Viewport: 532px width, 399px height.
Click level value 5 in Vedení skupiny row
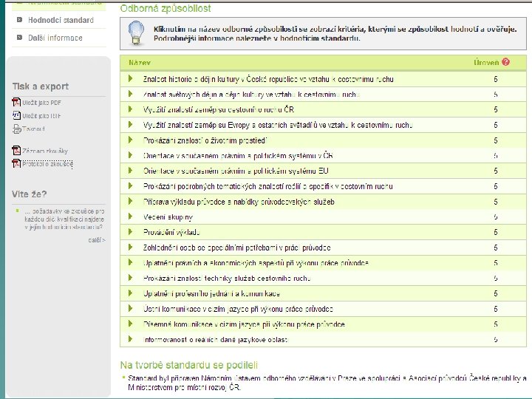pyautogui.click(x=496, y=217)
